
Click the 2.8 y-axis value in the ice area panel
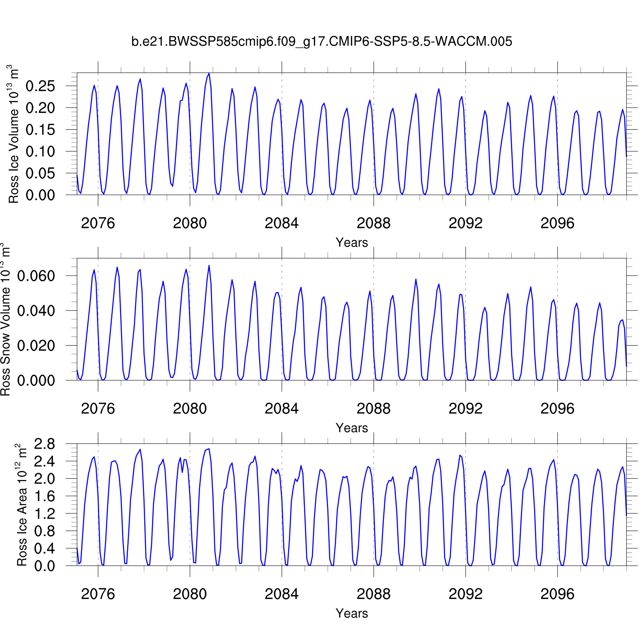45,444
